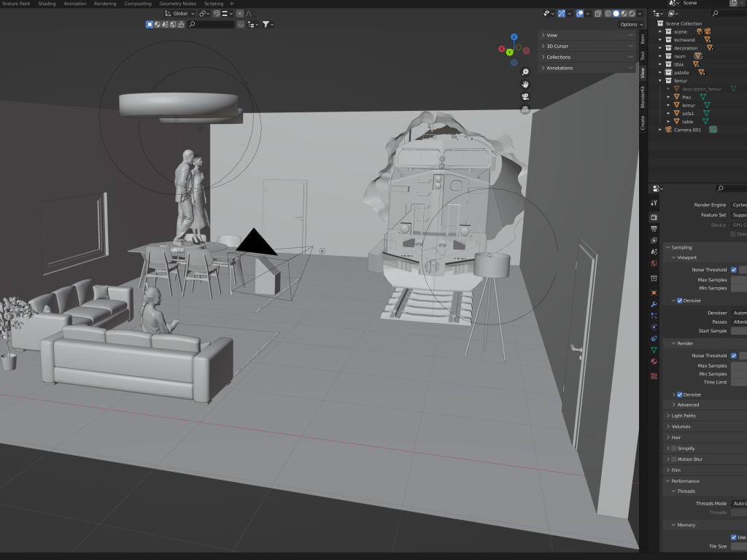The height and width of the screenshot is (560, 747).
Task: Toggle proportional editing in header
Action: [x=239, y=13]
